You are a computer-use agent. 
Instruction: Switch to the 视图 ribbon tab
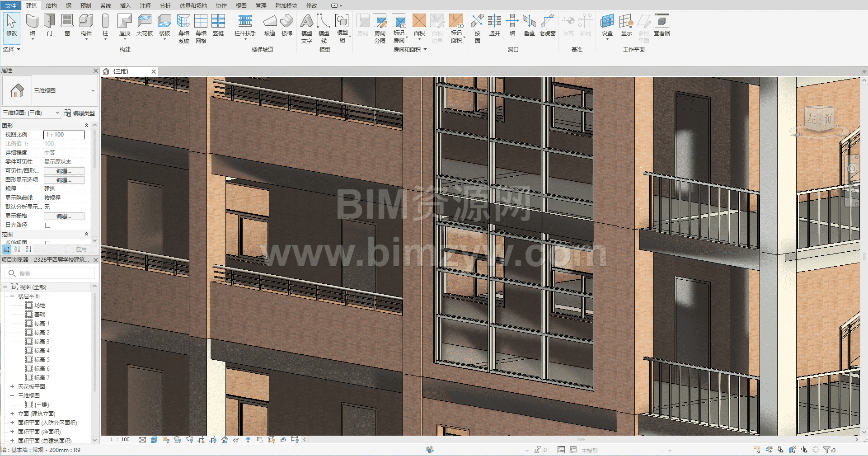point(241,5)
